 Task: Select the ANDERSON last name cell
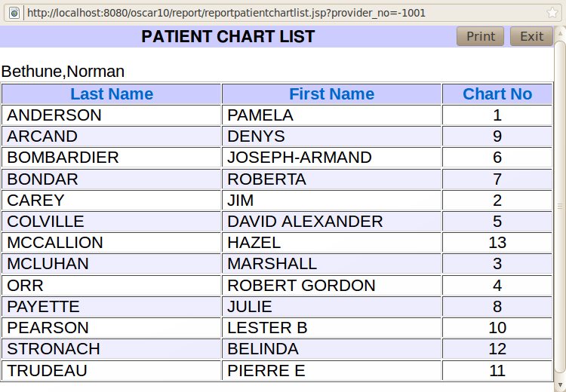tap(54, 115)
